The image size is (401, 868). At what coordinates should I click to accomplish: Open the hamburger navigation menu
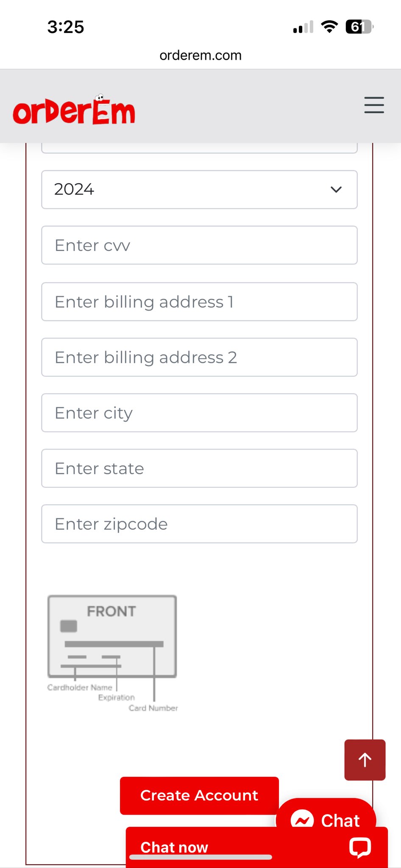pyautogui.click(x=374, y=105)
